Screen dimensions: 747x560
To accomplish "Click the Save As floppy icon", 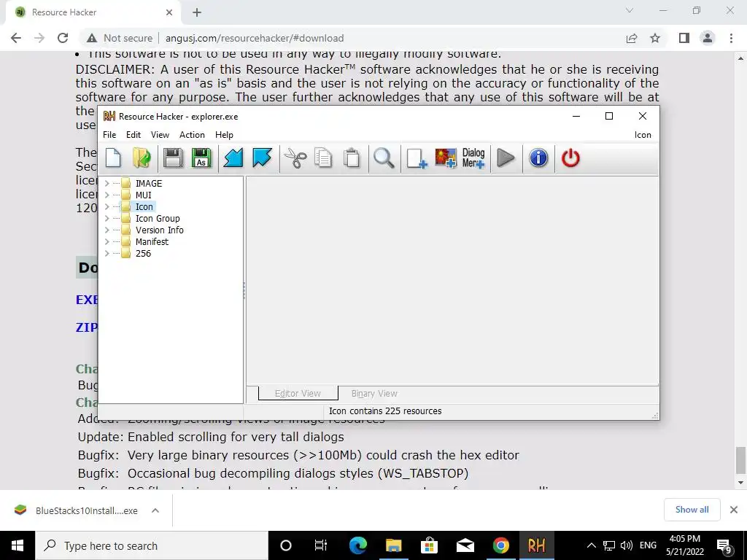I will [x=201, y=158].
